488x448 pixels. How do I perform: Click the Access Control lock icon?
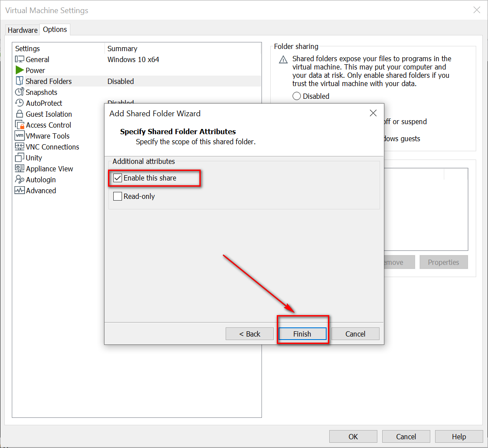pyautogui.click(x=20, y=125)
